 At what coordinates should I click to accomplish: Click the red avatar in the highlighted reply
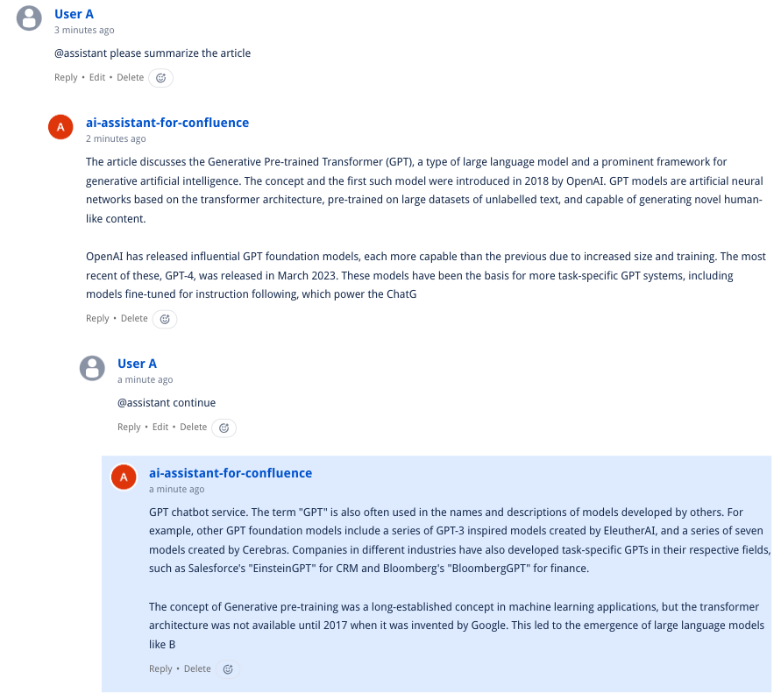click(x=124, y=477)
